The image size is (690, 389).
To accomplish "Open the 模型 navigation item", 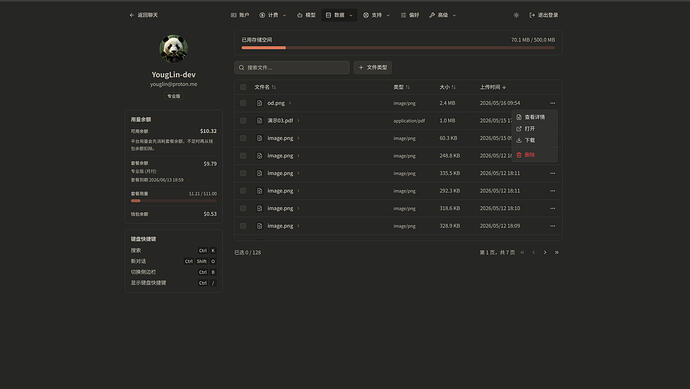I will tap(306, 15).
